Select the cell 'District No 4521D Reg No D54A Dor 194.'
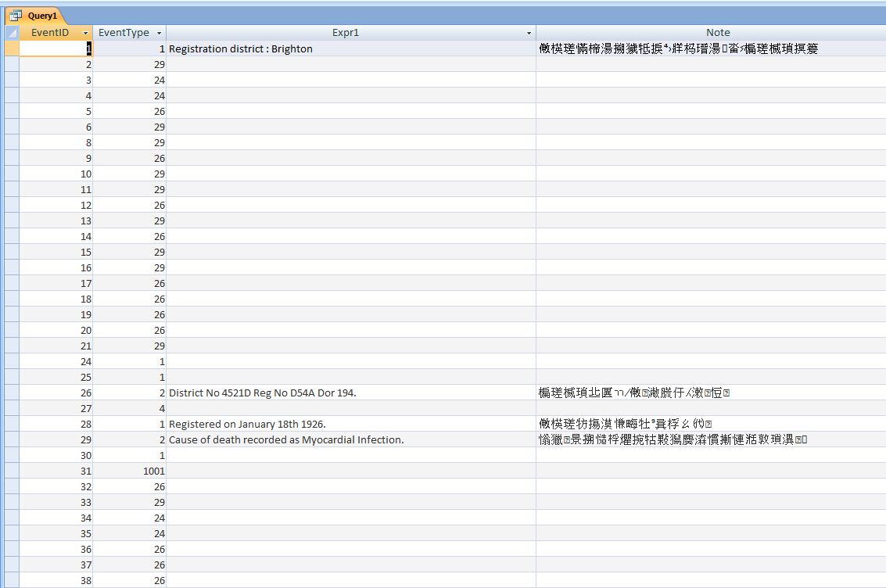886x588 pixels. [351, 393]
